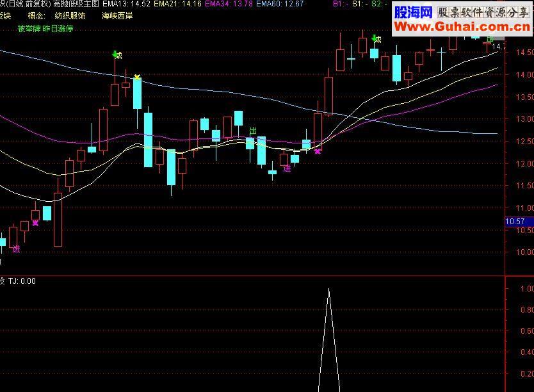Click the magenta 进 marker at the bottom left

[17, 249]
